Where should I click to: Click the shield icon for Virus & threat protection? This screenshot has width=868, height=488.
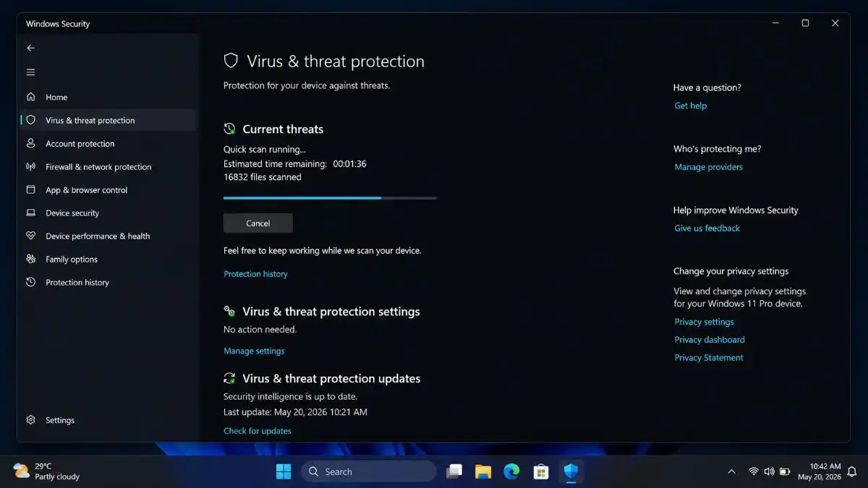pos(30,120)
